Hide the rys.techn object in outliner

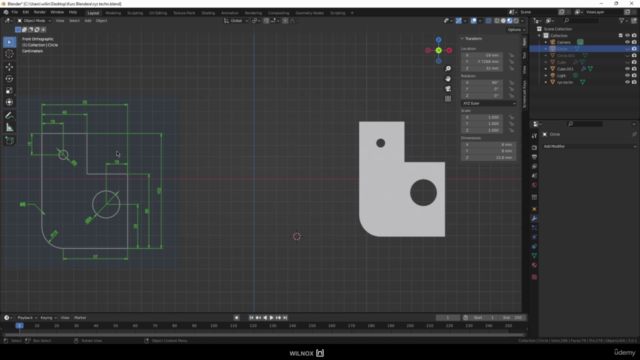point(627,82)
